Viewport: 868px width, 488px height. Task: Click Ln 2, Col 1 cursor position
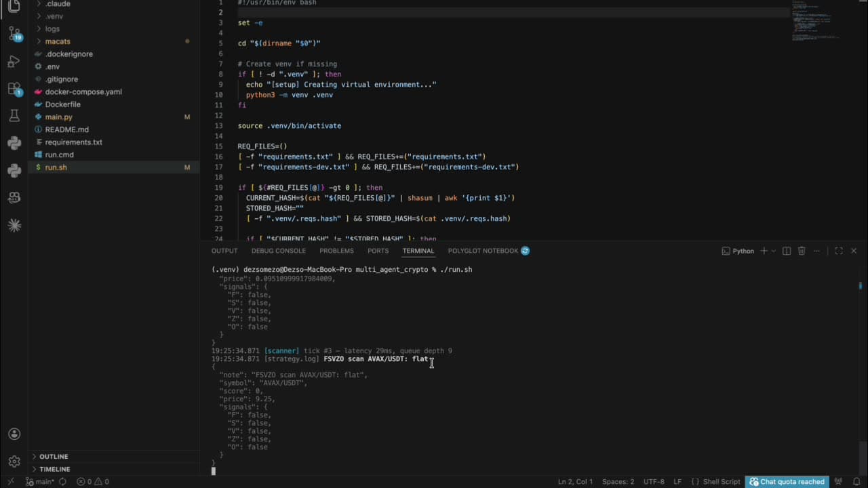tap(575, 482)
